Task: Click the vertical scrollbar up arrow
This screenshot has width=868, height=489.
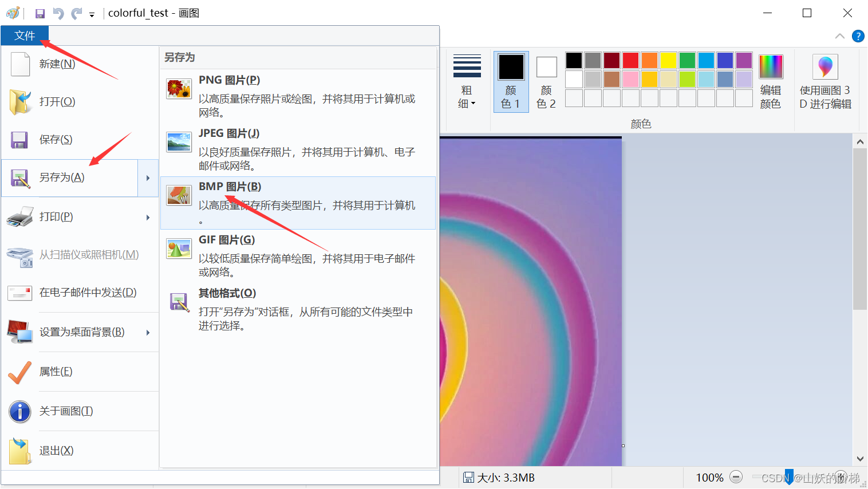Action: tap(860, 141)
